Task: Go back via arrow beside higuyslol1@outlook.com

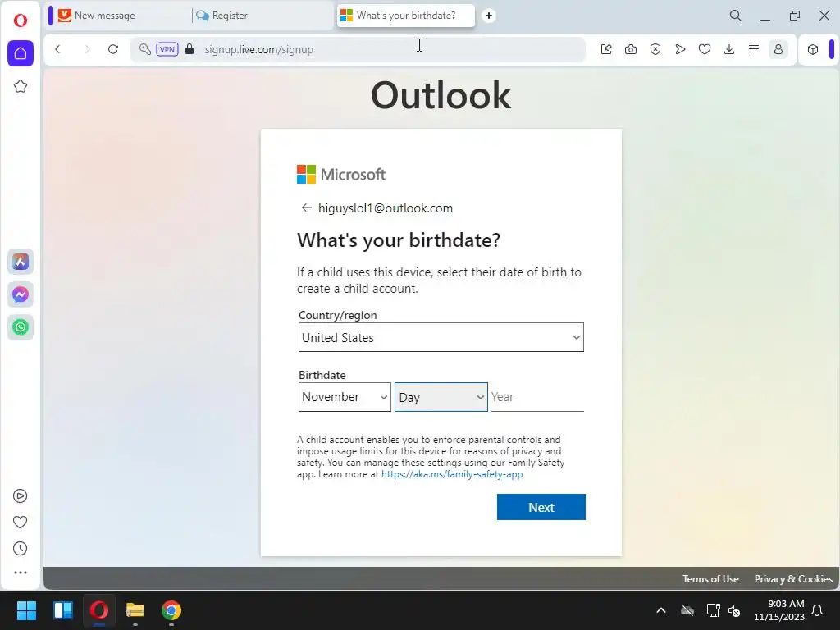Action: tap(307, 208)
